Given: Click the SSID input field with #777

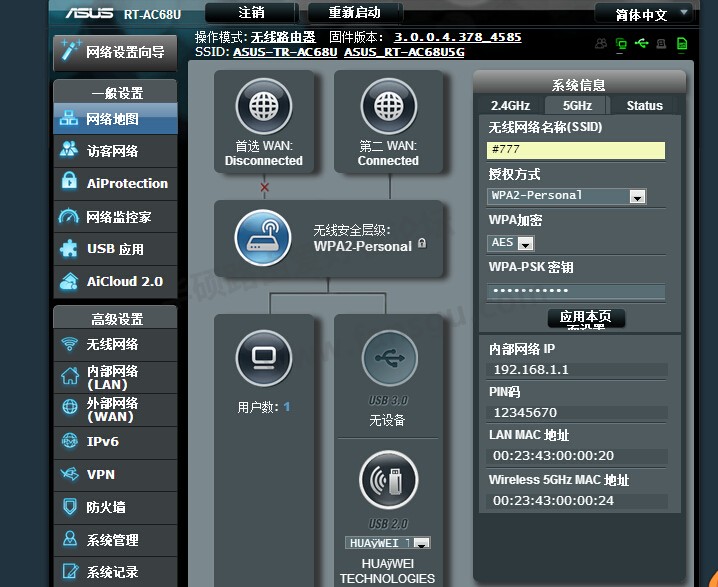Looking at the screenshot, I should pyautogui.click(x=576, y=150).
